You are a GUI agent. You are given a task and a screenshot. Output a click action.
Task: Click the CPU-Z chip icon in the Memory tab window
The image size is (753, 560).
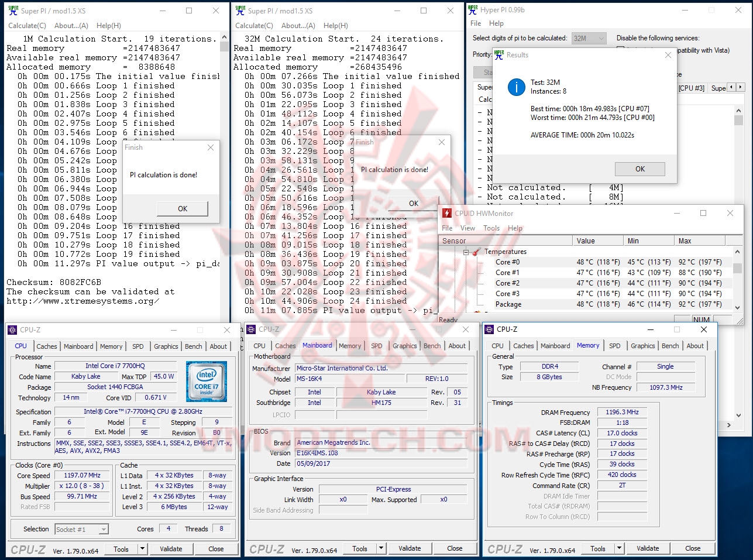pos(490,329)
